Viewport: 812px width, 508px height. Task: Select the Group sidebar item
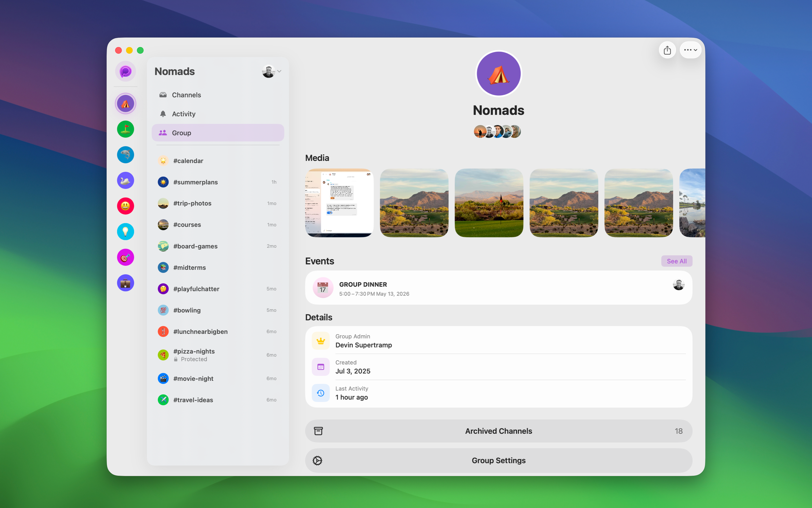pyautogui.click(x=218, y=133)
